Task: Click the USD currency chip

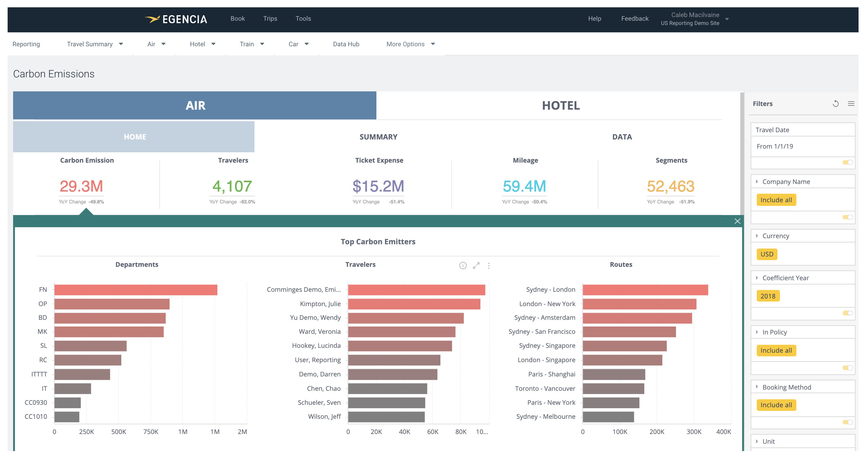Action: pyautogui.click(x=767, y=254)
